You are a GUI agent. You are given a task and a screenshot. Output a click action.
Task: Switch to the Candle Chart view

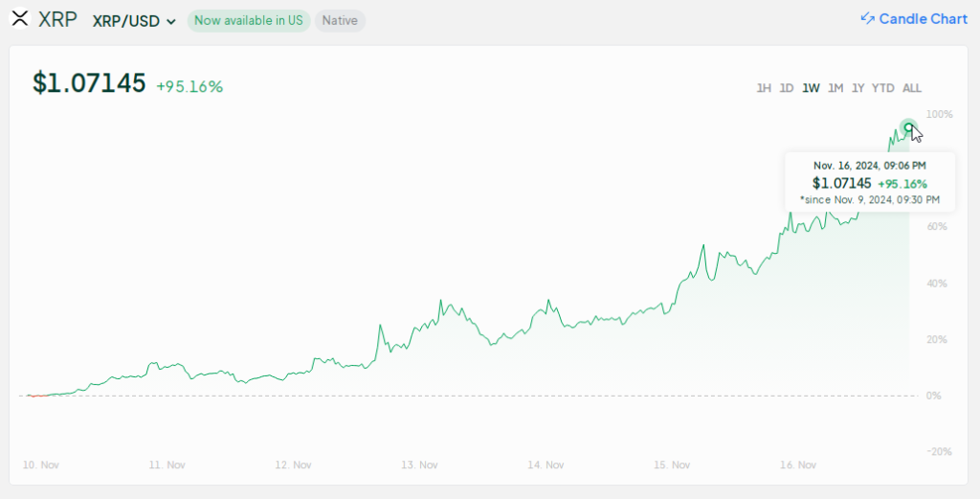[x=923, y=19]
